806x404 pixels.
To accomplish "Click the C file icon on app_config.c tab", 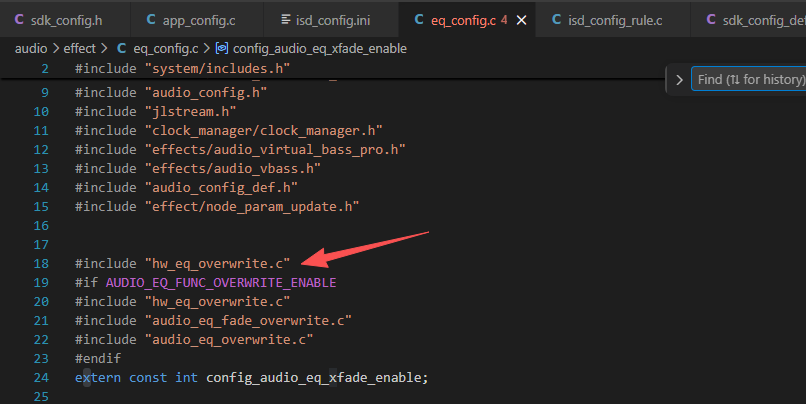I will pos(151,20).
